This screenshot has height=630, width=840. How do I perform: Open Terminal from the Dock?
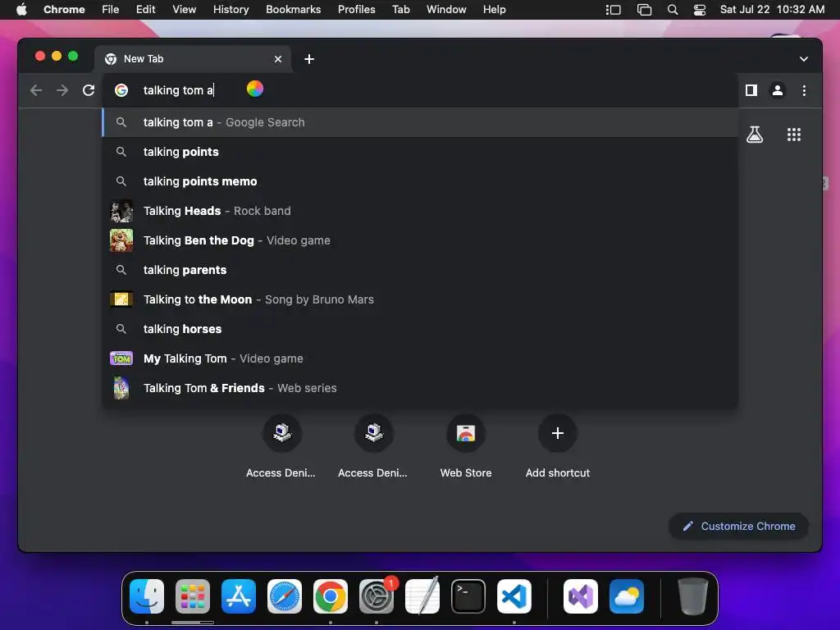468,596
